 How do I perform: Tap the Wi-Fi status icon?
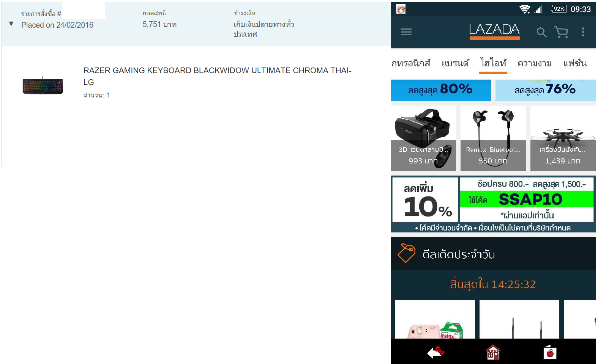(x=525, y=9)
